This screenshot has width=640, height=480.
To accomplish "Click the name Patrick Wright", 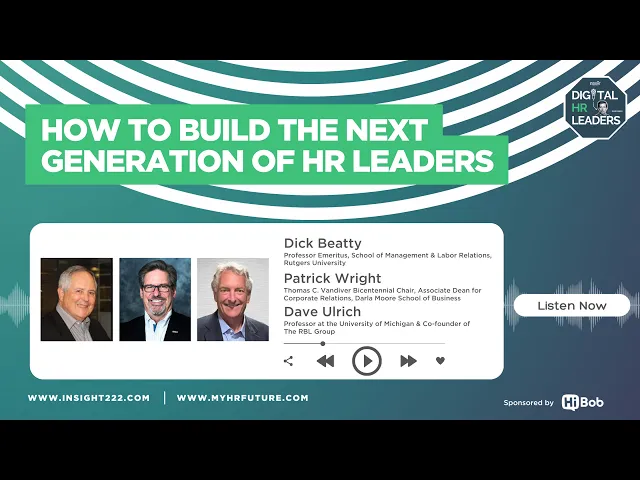I will pos(332,278).
